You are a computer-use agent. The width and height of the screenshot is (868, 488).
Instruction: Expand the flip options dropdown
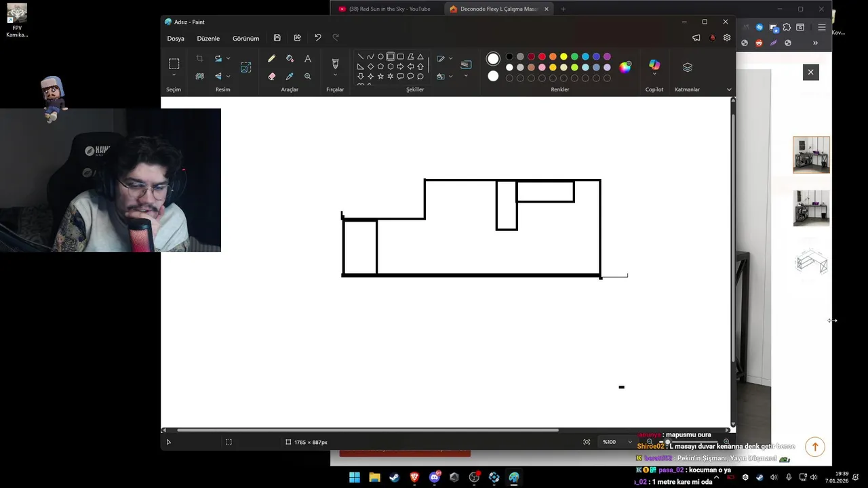(x=229, y=77)
